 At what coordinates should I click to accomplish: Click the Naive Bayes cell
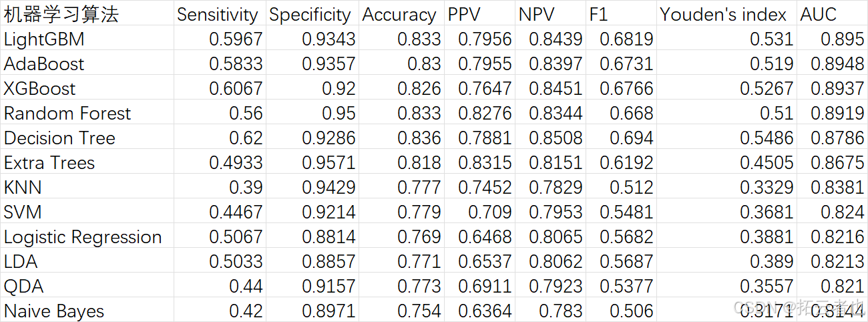coord(87,311)
